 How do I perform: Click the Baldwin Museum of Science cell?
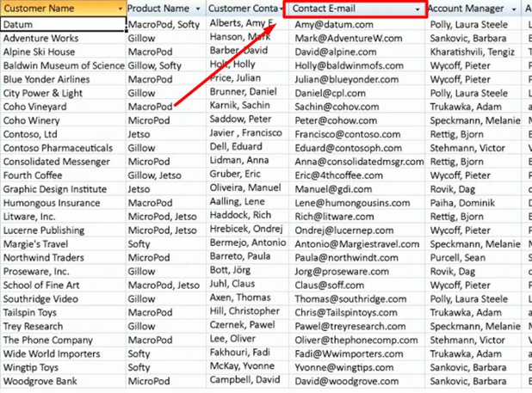63,65
